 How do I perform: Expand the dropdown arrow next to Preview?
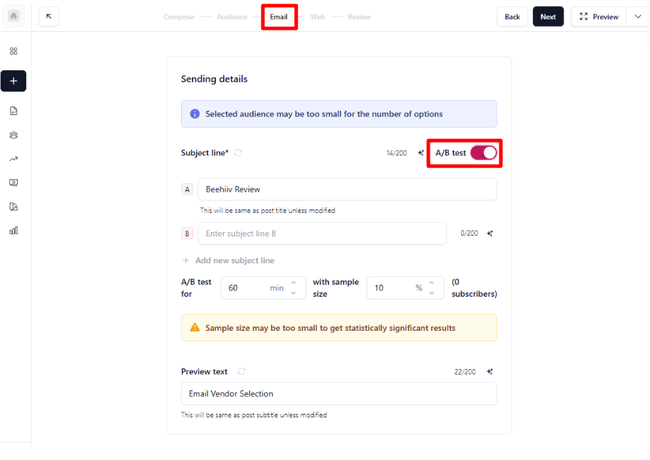[x=638, y=17]
